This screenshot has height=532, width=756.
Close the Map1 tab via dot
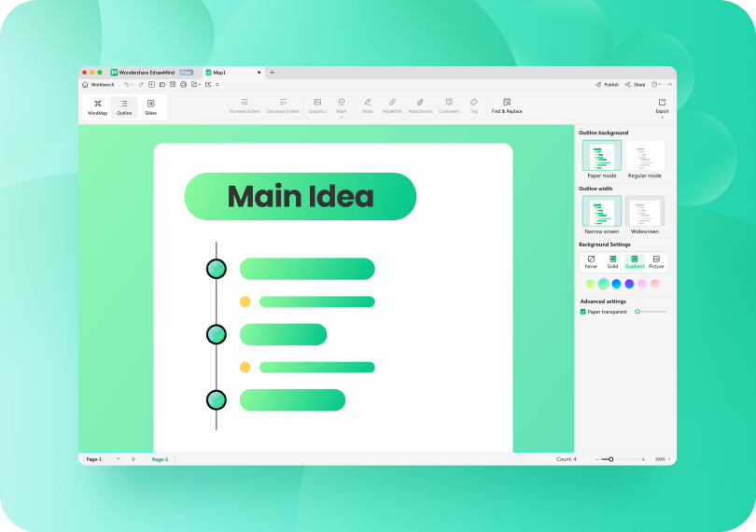coord(259,73)
